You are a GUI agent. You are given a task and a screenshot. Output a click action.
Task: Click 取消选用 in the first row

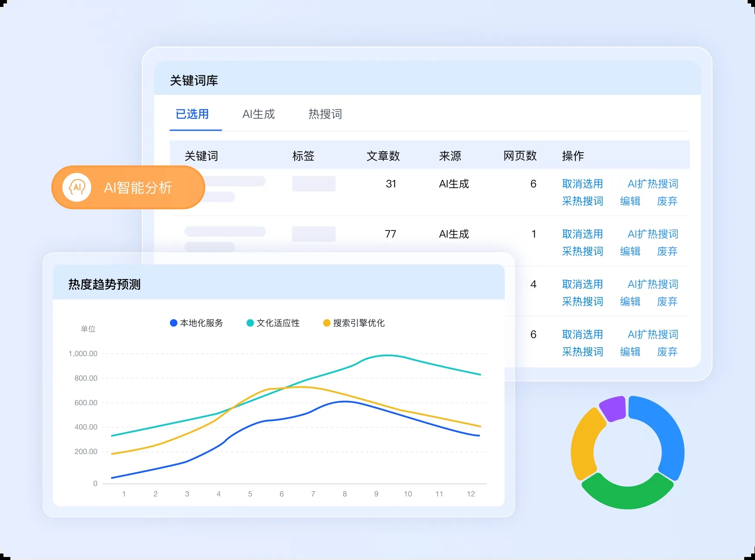[x=582, y=184]
